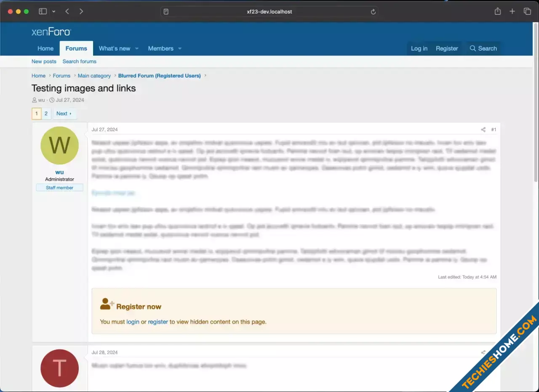This screenshot has height=392, width=539.
Task: Open Blurred Forum (Registered Users) breadcrumb
Action: point(160,76)
